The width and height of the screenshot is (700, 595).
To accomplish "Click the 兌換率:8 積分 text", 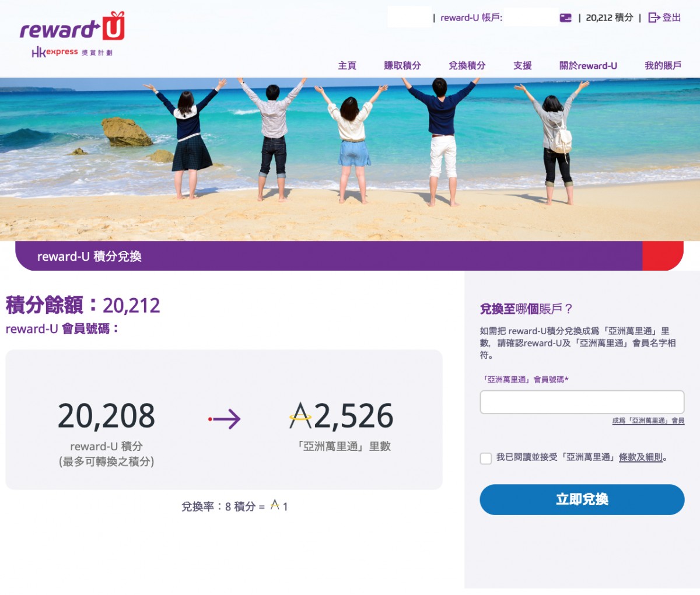I will coord(223,506).
